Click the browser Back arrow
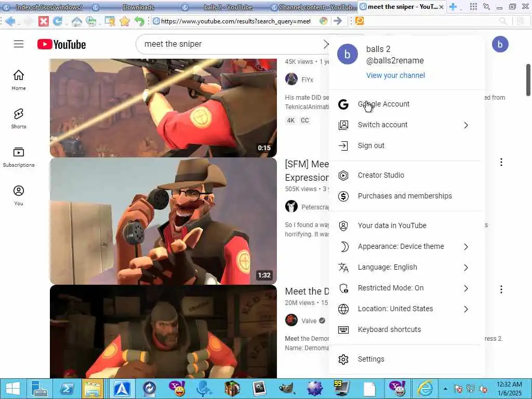The image size is (532, 399). point(10,21)
